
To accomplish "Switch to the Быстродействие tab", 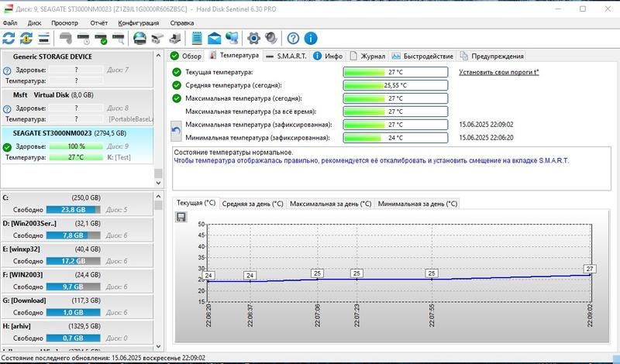I will (422, 56).
